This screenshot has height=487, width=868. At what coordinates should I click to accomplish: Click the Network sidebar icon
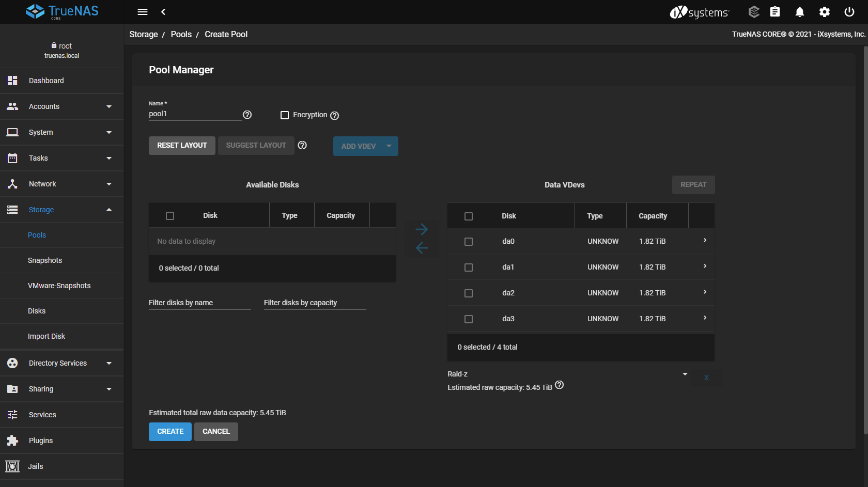coord(12,184)
